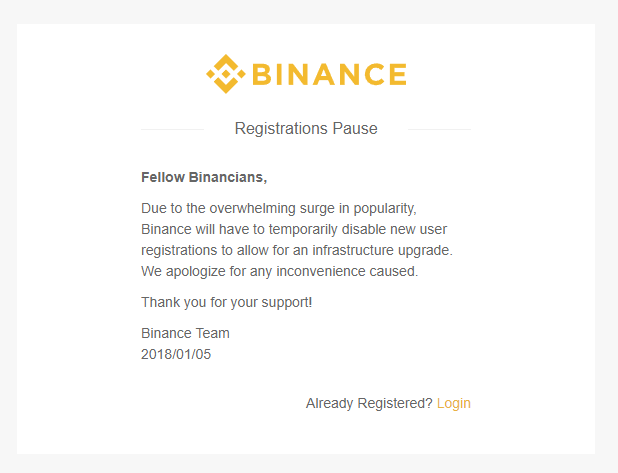The width and height of the screenshot is (618, 473).
Task: Click the "Thank you for your support!" line
Action: pyautogui.click(x=227, y=302)
